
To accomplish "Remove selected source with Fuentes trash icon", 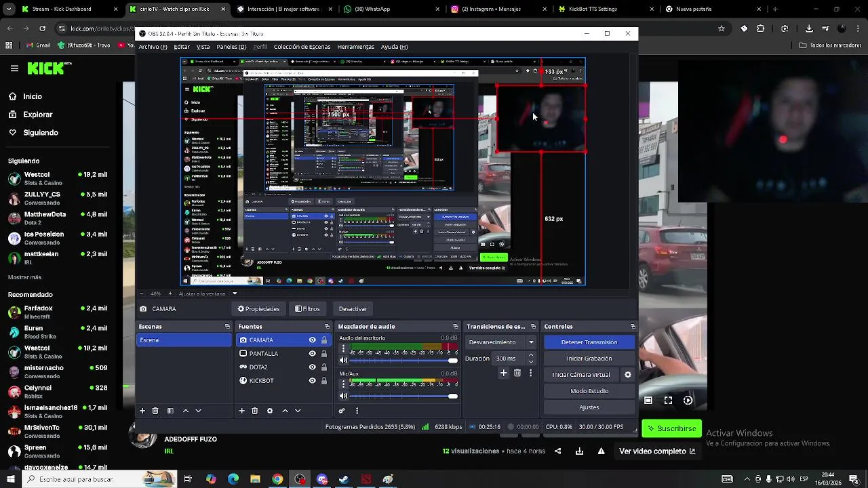I will point(255,411).
